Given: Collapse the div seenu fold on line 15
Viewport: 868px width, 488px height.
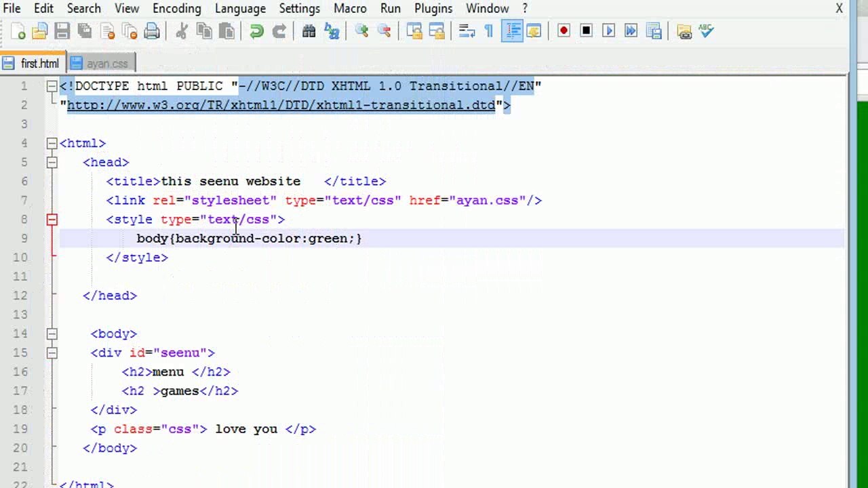Looking at the screenshot, I should 52,352.
